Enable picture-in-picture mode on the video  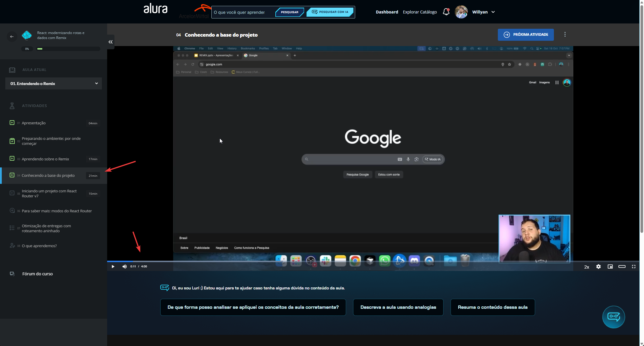coord(610,267)
